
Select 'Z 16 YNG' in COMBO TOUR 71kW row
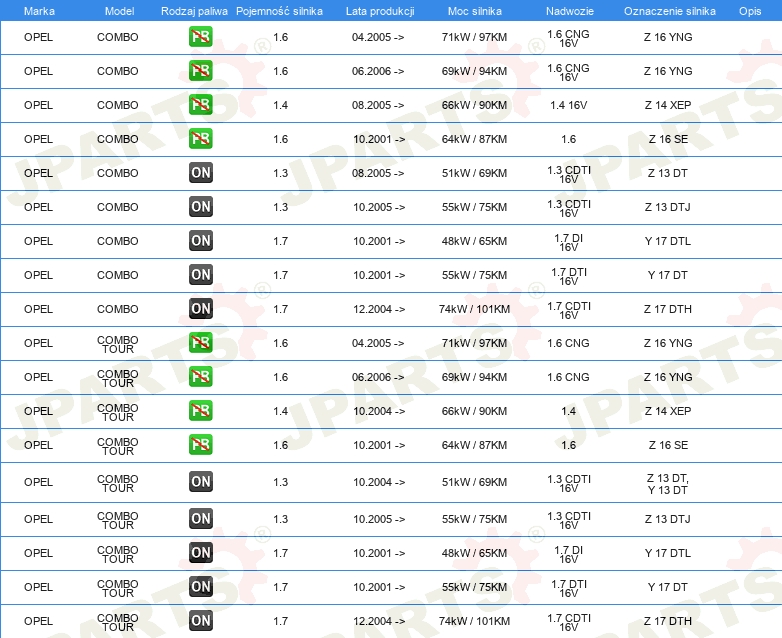668,343
